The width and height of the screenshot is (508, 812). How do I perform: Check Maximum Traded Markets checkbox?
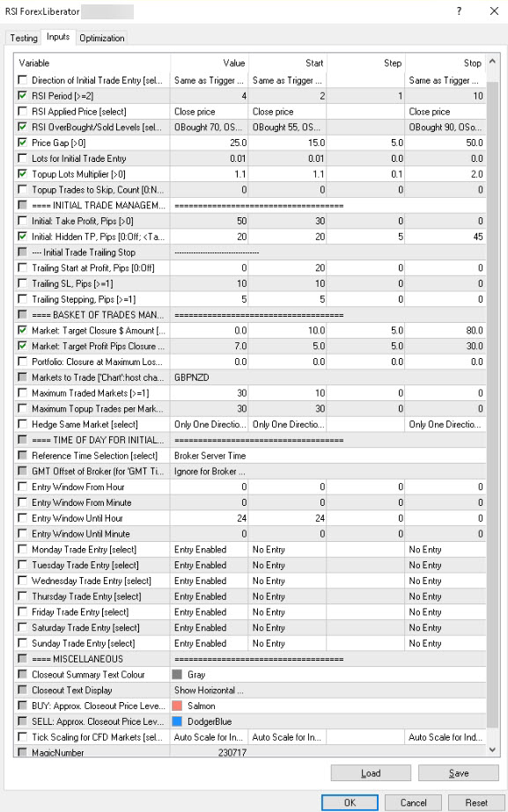click(22, 393)
